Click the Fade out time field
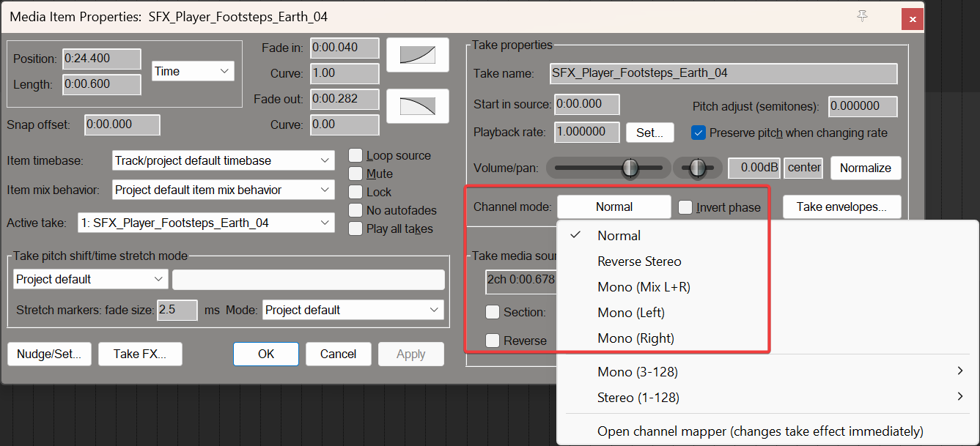Viewport: 980px width, 446px height. pyautogui.click(x=345, y=99)
